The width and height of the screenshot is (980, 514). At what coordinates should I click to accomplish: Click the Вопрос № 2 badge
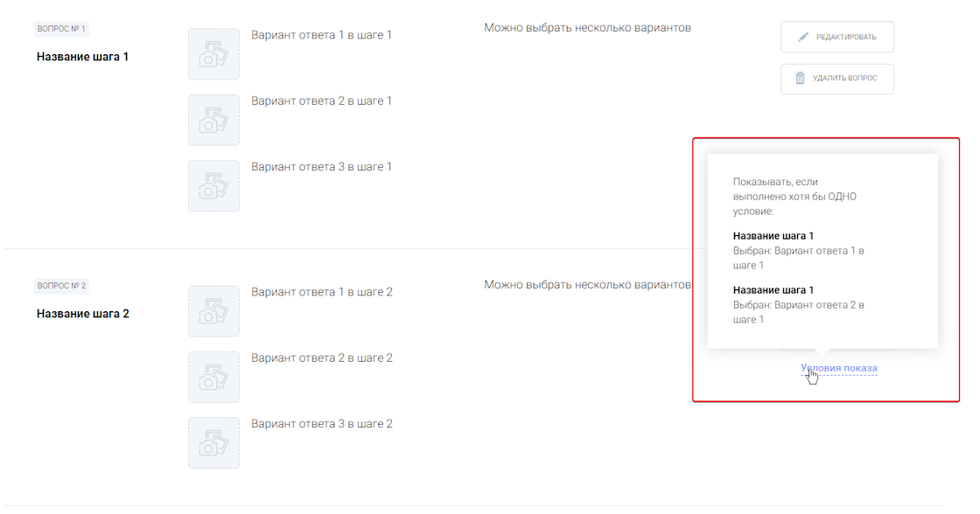[x=61, y=286]
